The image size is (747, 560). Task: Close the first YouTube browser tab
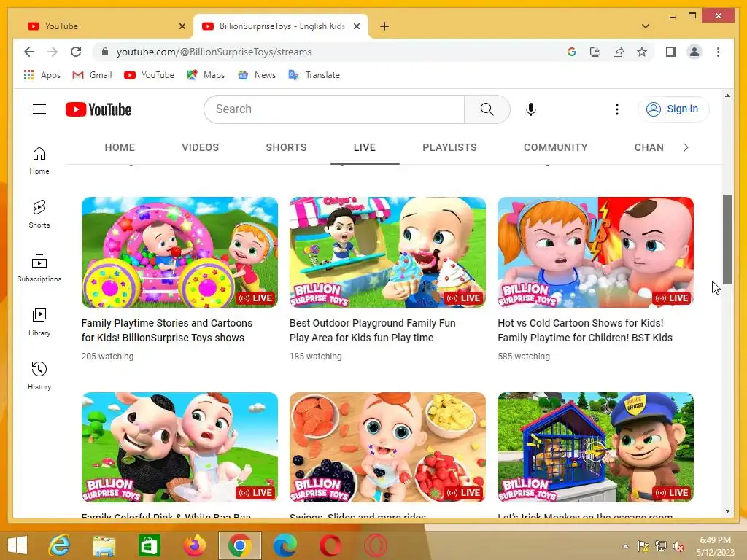pos(182,26)
